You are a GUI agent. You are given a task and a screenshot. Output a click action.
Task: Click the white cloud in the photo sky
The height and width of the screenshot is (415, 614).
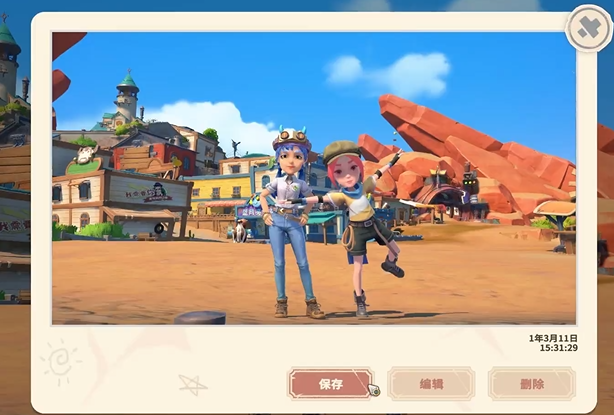point(387,73)
